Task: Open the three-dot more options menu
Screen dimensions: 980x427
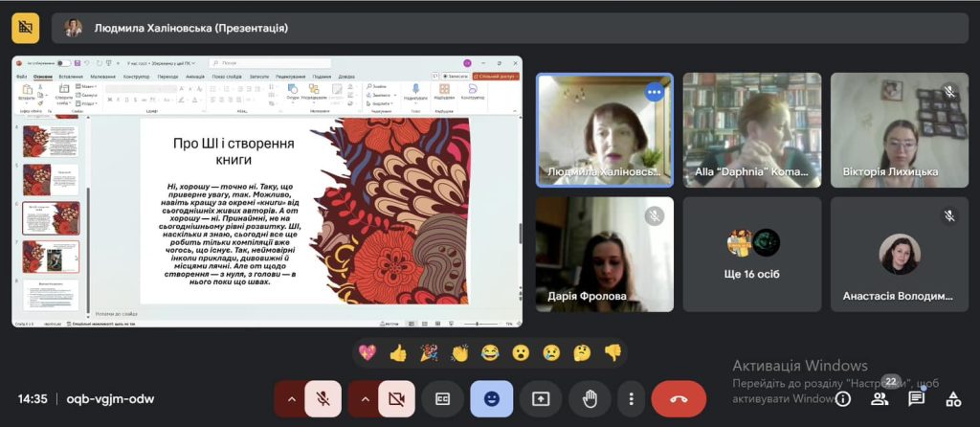Action: tap(631, 398)
